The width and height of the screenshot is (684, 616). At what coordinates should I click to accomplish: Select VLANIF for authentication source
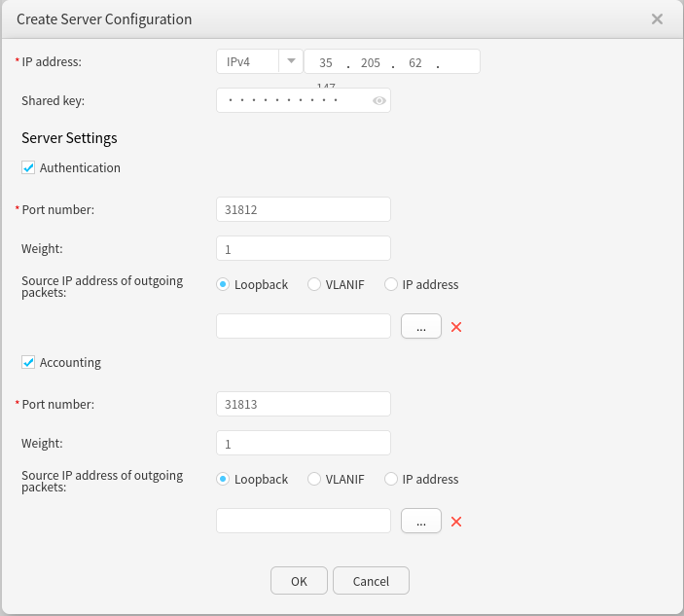tap(314, 284)
